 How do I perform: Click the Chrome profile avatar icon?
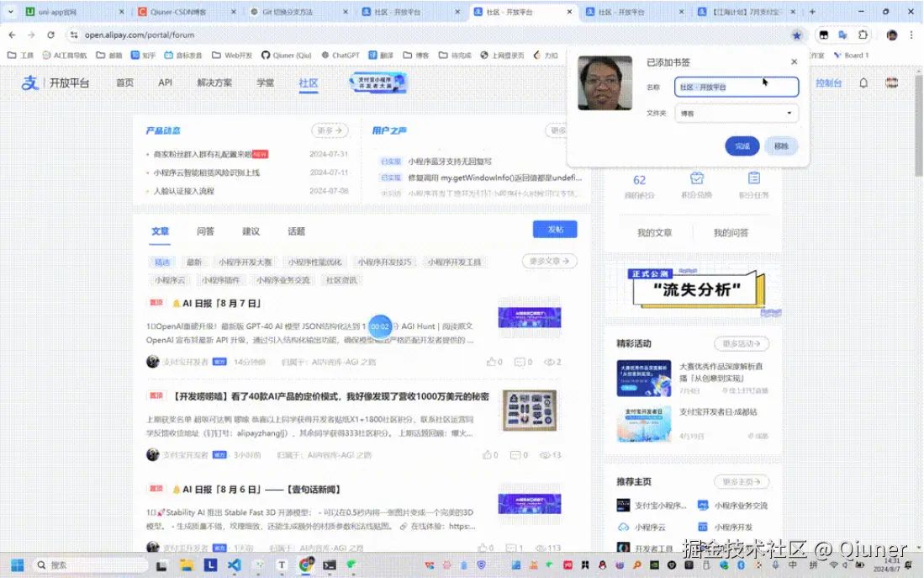892,35
